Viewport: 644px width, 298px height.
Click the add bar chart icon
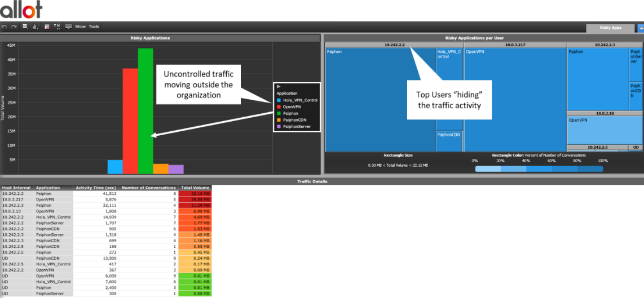(36, 26)
